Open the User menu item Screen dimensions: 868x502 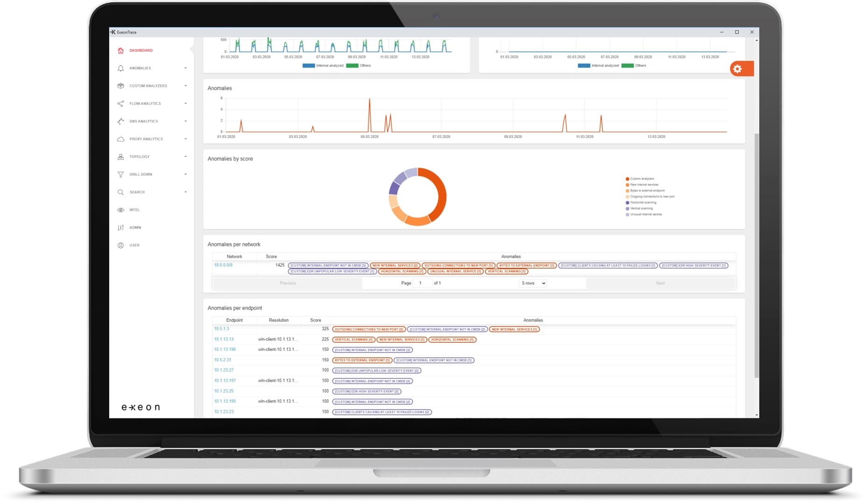click(x=134, y=245)
